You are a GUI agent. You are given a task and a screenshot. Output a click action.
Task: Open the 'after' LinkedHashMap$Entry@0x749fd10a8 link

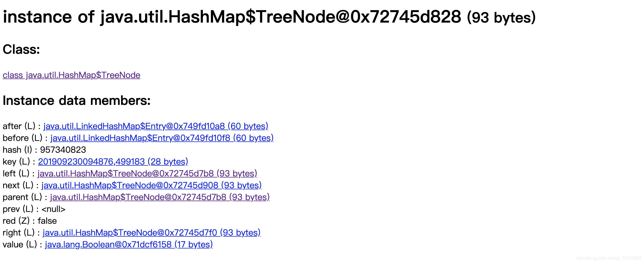tap(155, 126)
